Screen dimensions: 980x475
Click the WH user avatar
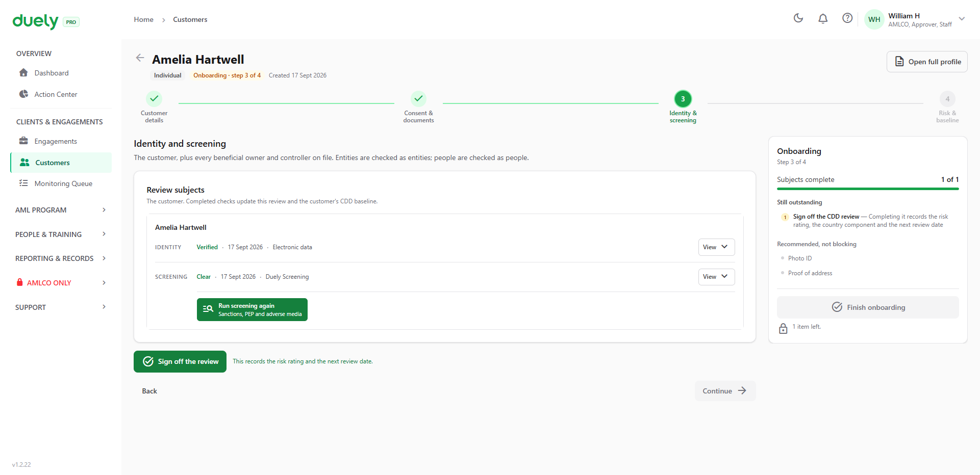[874, 19]
